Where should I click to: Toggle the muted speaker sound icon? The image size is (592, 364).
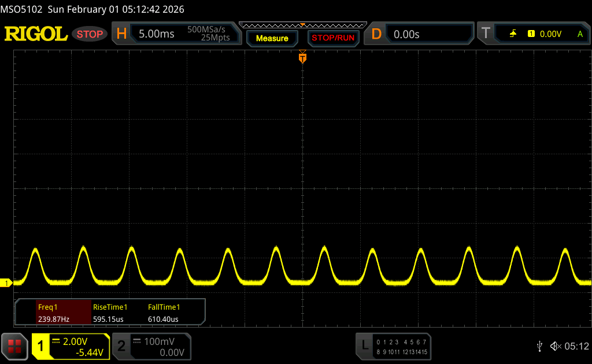(x=555, y=346)
